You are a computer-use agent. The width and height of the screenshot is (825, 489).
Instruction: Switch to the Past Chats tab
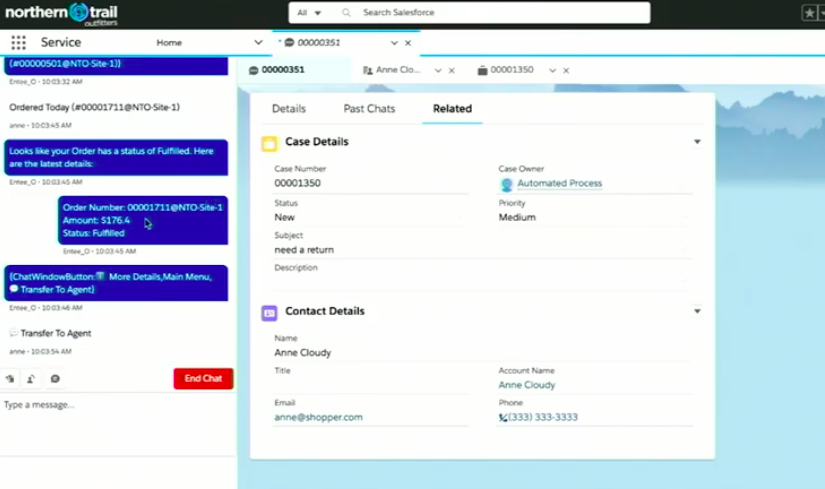click(369, 108)
